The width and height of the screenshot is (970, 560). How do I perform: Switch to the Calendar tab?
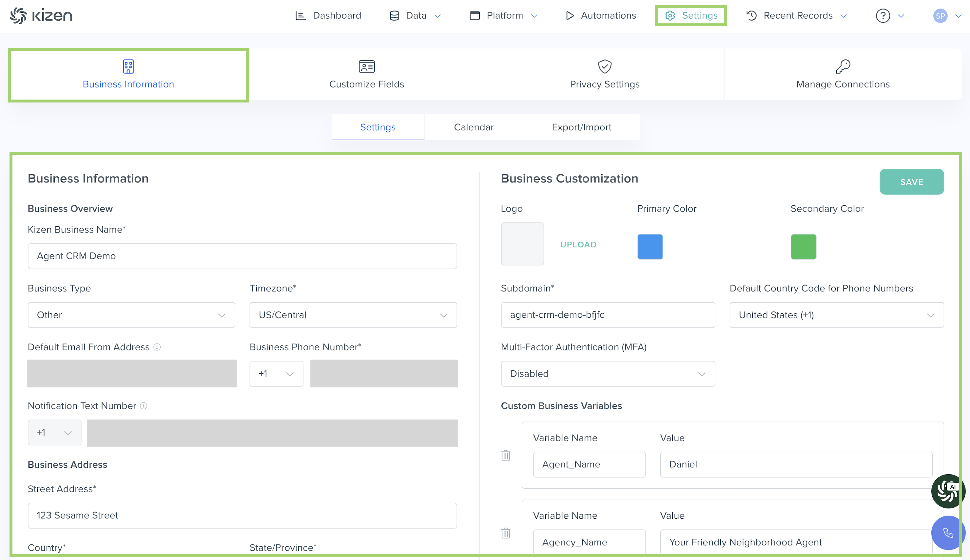(473, 127)
